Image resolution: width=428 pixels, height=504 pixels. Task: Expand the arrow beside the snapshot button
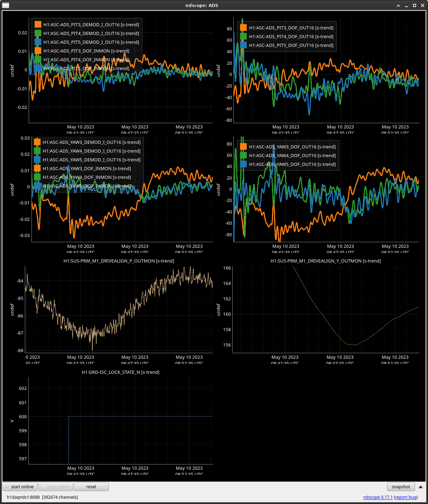pyautogui.click(x=421, y=486)
